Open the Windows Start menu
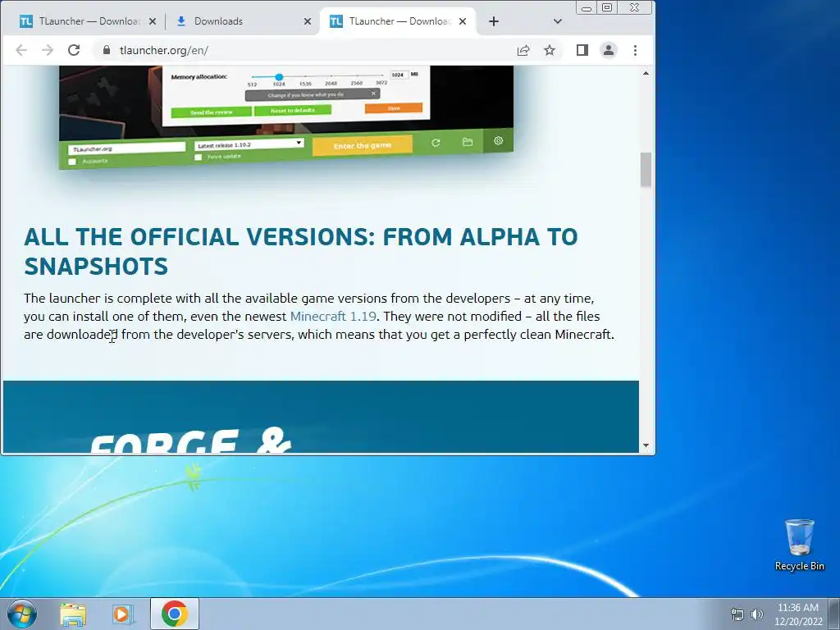Image resolution: width=840 pixels, height=630 pixels. 22,614
